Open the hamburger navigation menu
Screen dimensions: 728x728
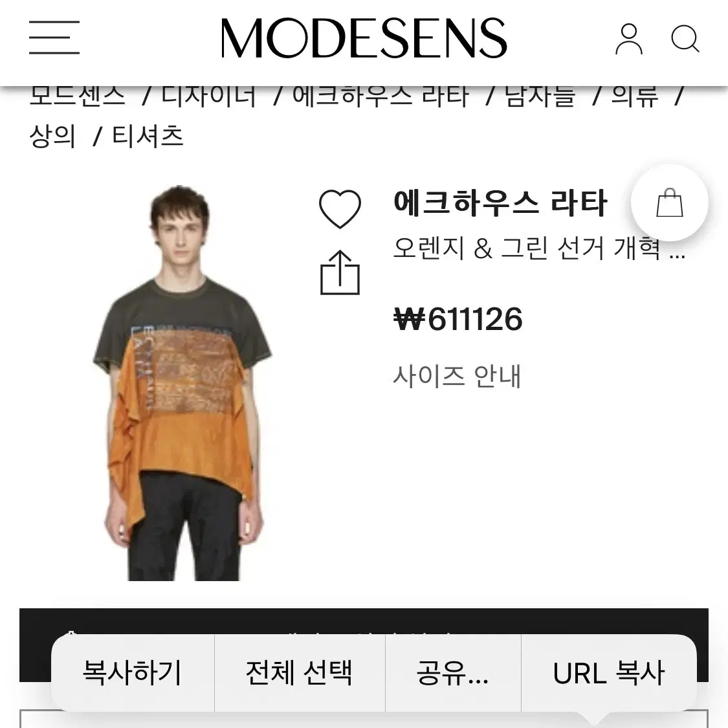(54, 37)
